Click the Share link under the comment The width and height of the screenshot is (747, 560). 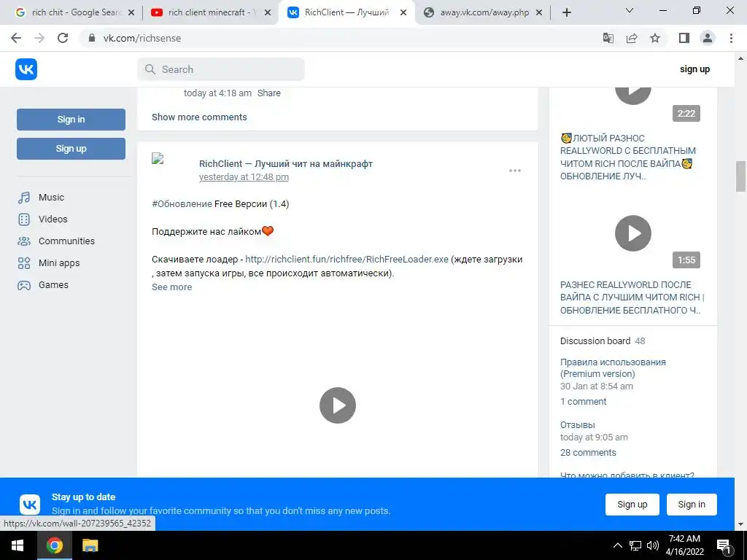[x=269, y=93]
